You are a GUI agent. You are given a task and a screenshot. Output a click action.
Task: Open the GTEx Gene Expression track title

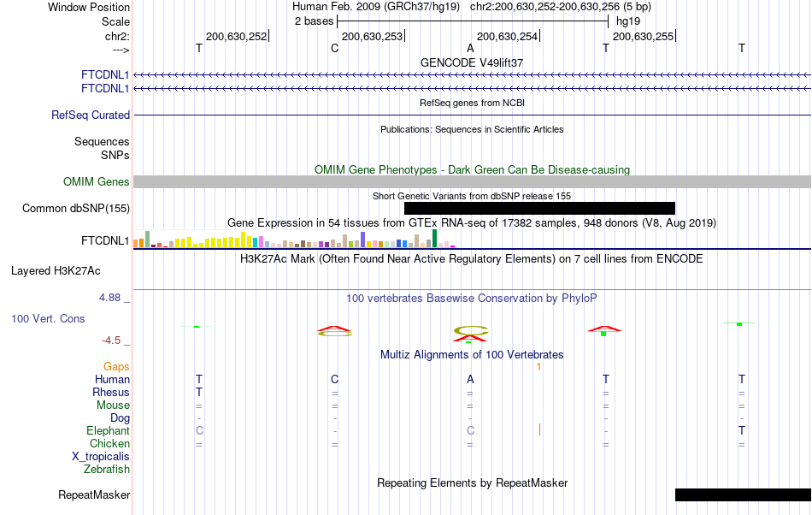472,222
